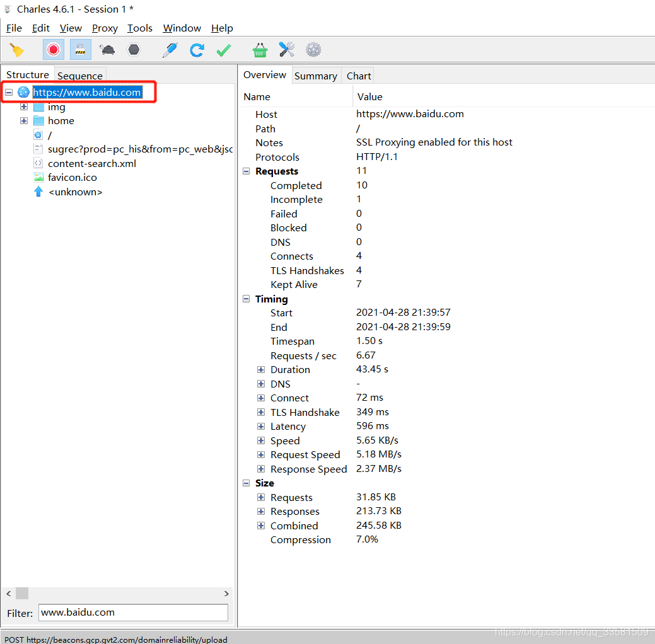Image resolution: width=655 pixels, height=644 pixels.
Task: Switch to the Overview tab
Action: tap(265, 75)
